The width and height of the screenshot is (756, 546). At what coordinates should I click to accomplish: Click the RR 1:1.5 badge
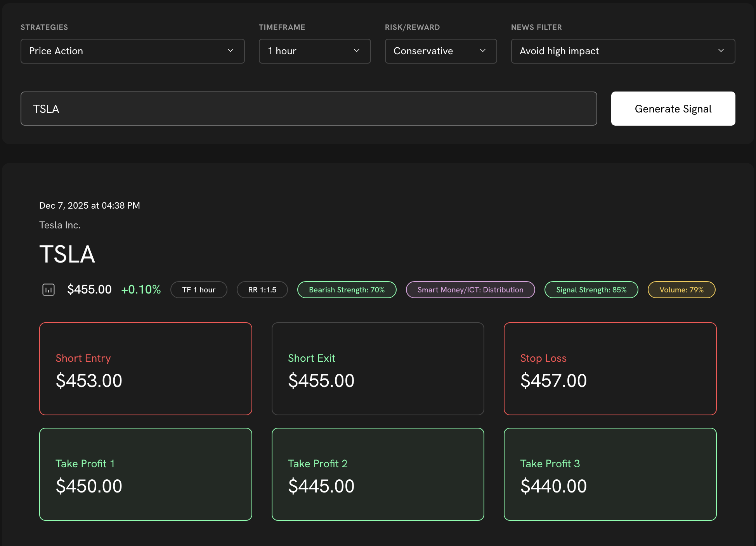(262, 290)
